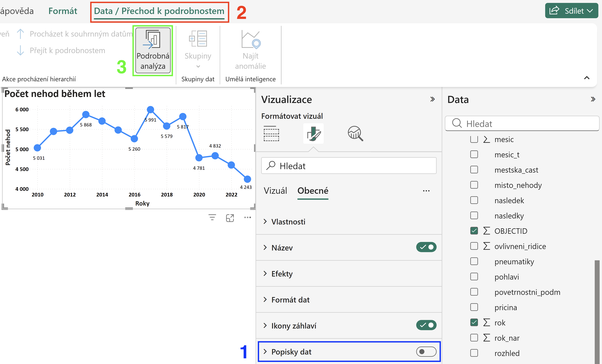
Task: Open more options ellipsis below the chart
Action: tap(248, 217)
